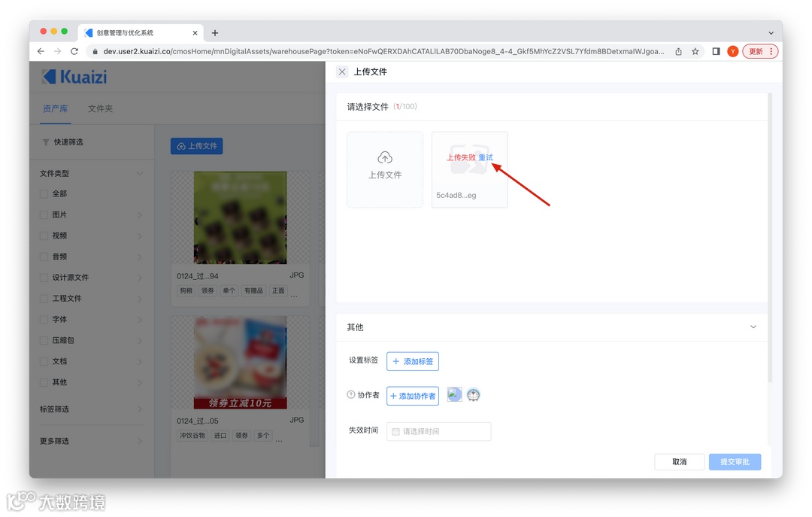Viewport: 812px width, 517px height.
Task: Select the Doraemon collaborator avatar
Action: (474, 394)
